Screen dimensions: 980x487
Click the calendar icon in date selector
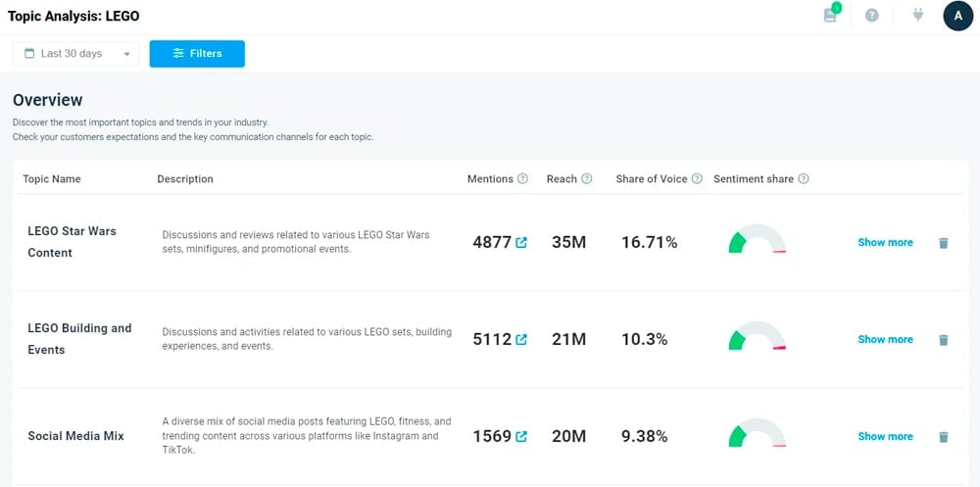pos(29,54)
